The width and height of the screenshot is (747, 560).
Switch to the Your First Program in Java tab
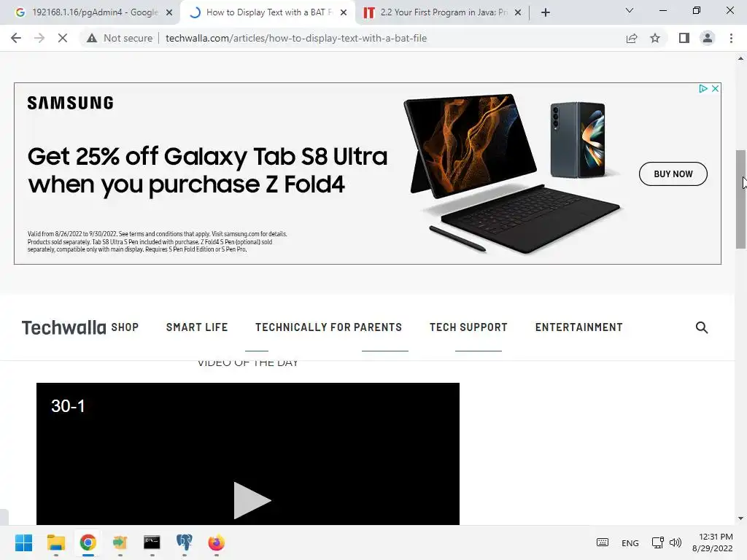(442, 12)
